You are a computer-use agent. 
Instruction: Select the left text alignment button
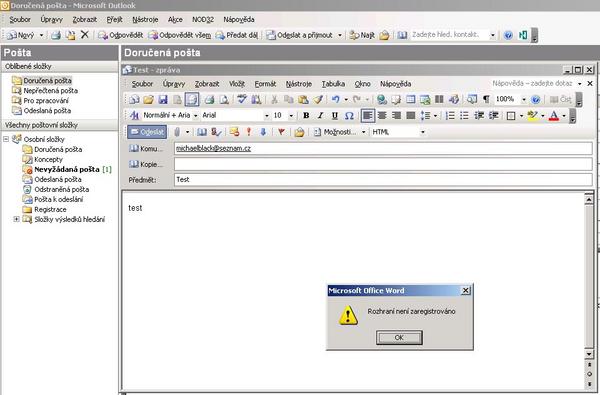click(367, 115)
